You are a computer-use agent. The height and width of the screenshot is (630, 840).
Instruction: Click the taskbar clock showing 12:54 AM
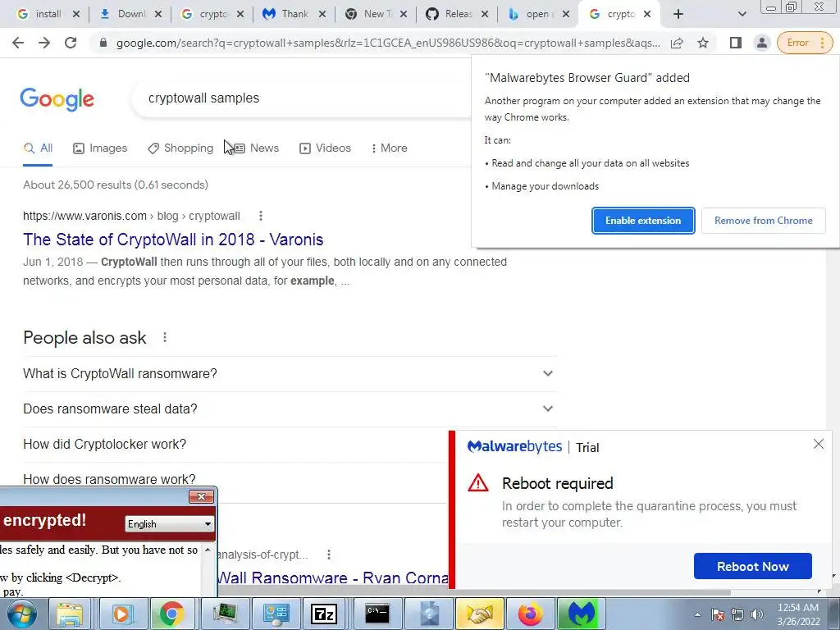798,614
